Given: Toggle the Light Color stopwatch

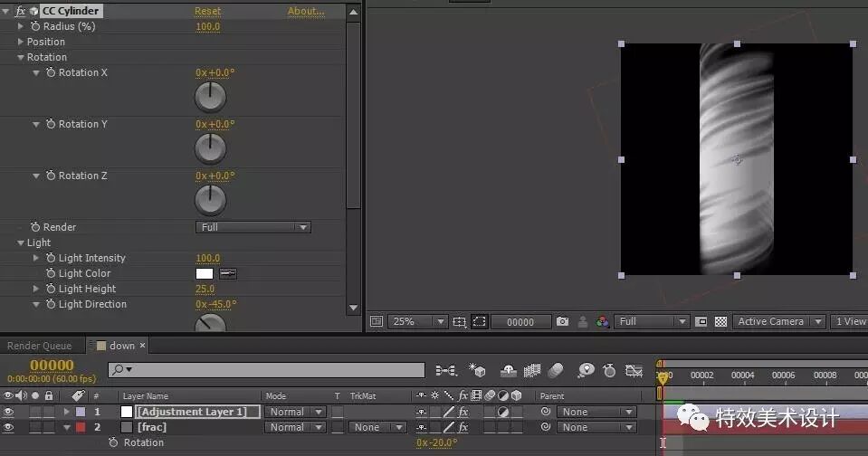Looking at the screenshot, I should 51,273.
